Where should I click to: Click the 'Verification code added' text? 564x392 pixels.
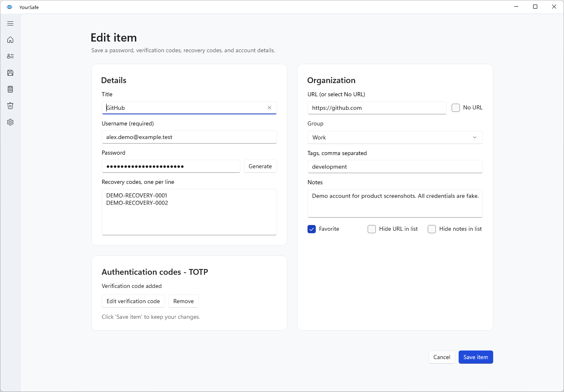(132, 286)
